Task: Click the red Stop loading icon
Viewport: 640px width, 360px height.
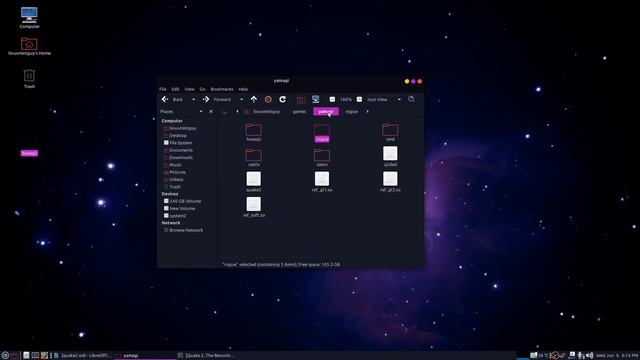Action: click(x=268, y=99)
